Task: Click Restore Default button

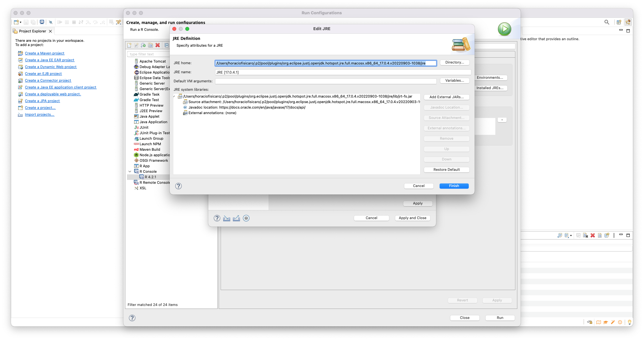Action: point(446,170)
